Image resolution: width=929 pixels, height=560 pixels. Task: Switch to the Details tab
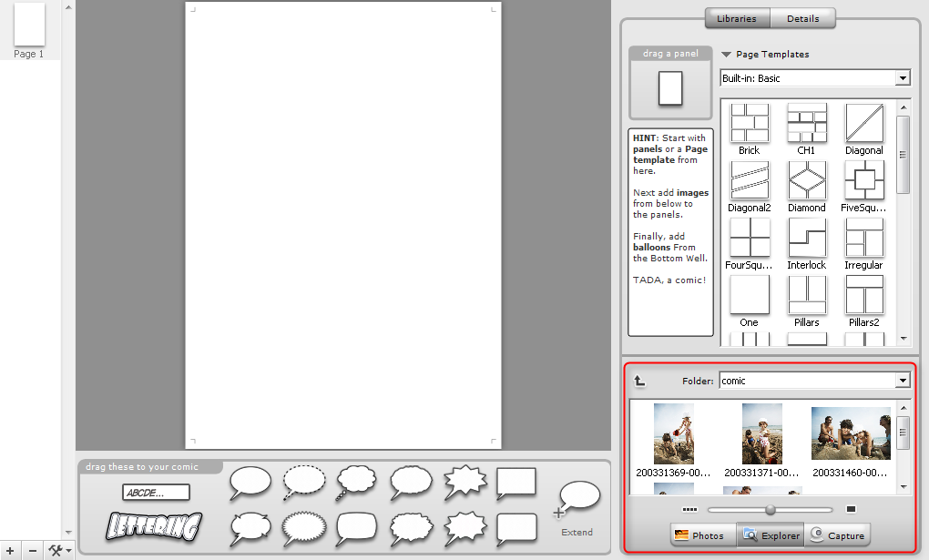[x=802, y=18]
